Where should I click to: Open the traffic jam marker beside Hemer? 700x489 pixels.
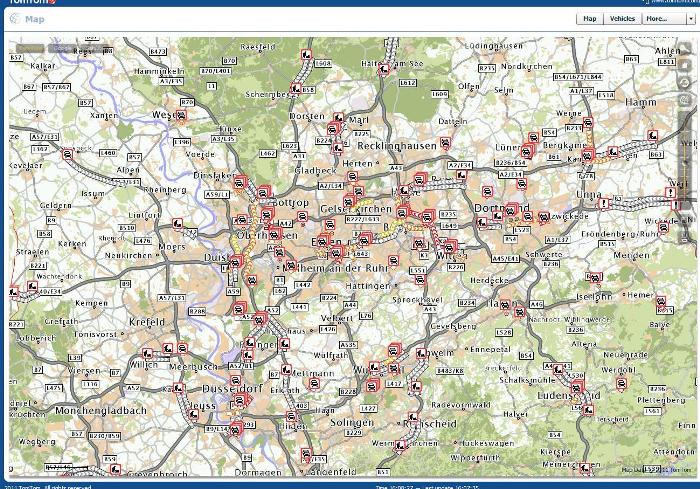661,301
